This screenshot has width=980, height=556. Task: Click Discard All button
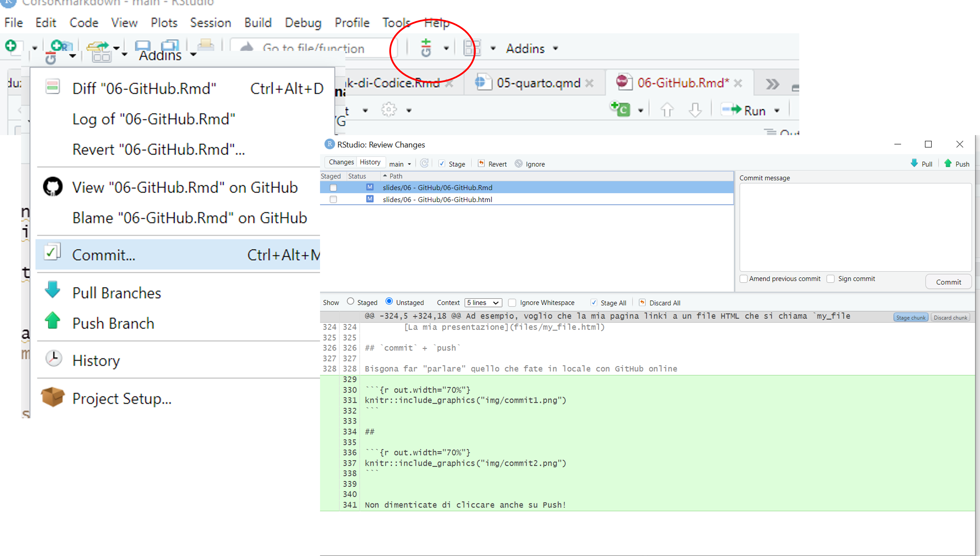coord(659,303)
